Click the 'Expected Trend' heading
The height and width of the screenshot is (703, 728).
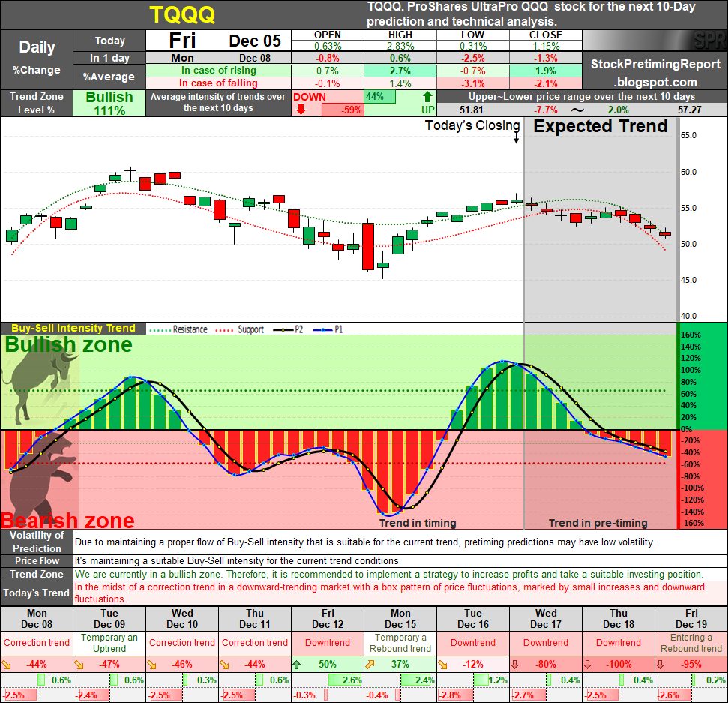600,126
